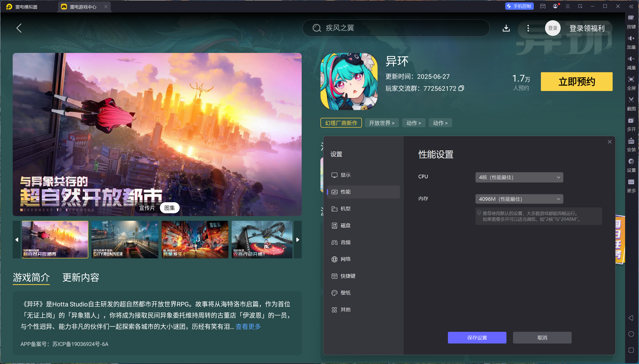Collapse the right sidebar with double chevron

[x=631, y=7]
